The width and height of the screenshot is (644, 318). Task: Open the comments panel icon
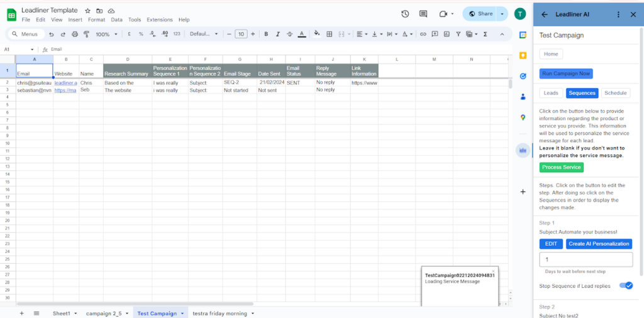point(423,14)
